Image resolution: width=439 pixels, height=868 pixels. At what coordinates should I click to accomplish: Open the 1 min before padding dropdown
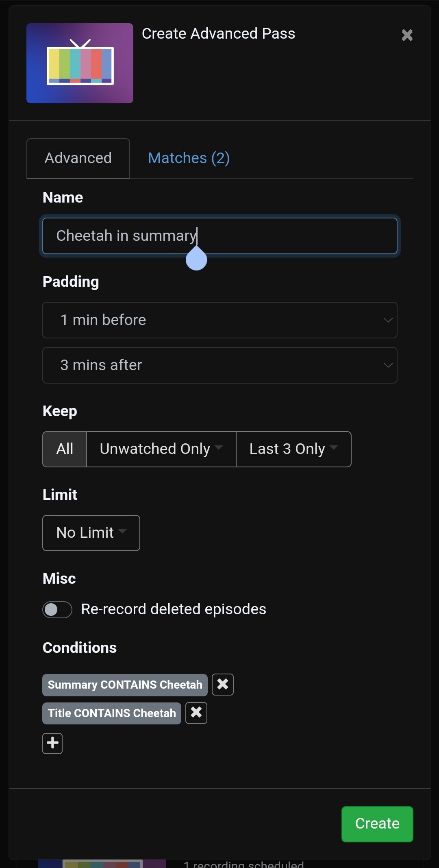pos(219,320)
